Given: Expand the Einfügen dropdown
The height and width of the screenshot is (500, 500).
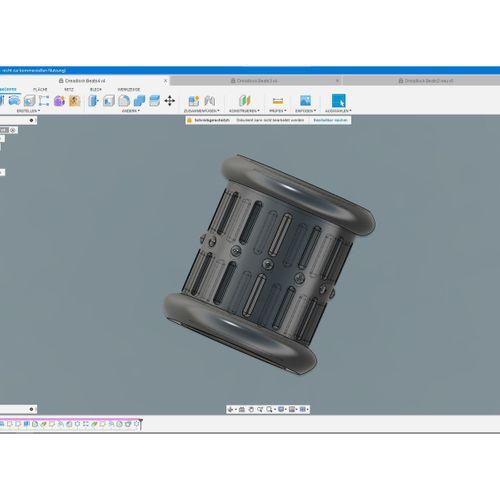Looking at the screenshot, I should click(305, 111).
